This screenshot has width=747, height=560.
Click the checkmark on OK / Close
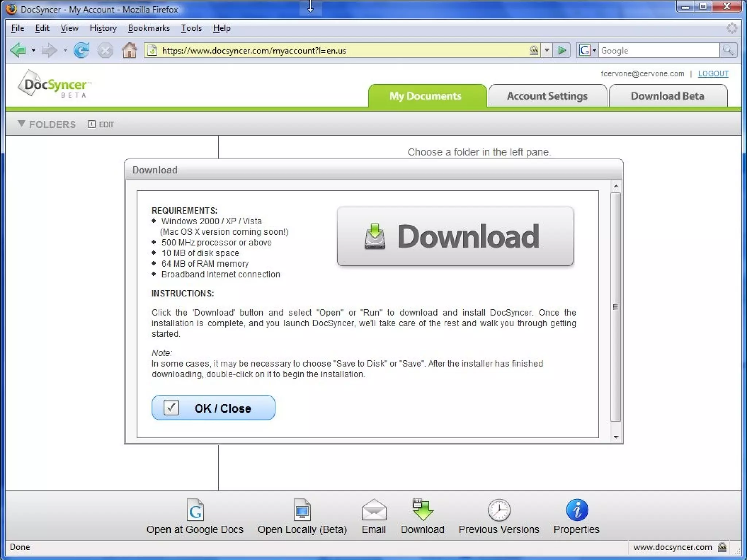171,408
